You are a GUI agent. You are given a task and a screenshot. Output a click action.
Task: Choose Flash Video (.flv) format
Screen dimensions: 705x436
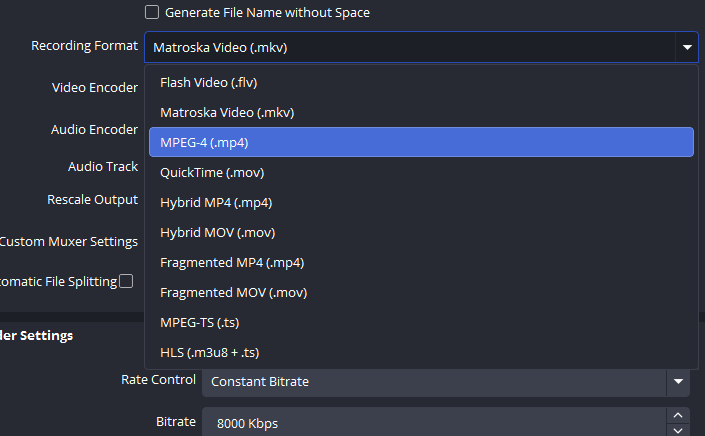click(x=421, y=82)
